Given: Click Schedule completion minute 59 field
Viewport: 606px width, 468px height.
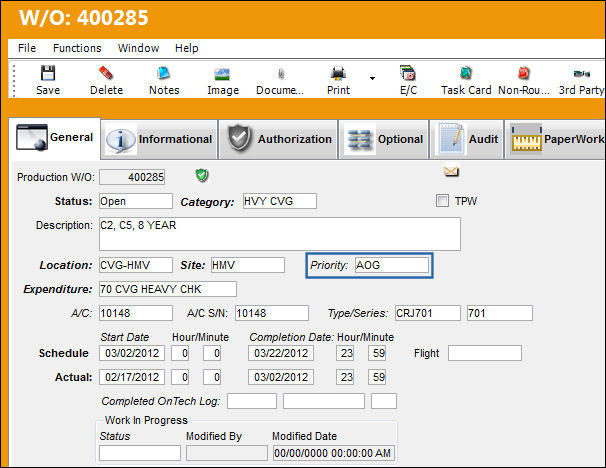Looking at the screenshot, I should (377, 353).
